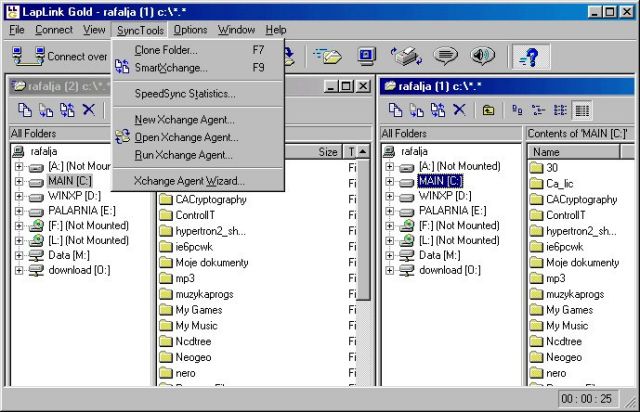The image size is (640, 412).
Task: Switch to large icons view in rafalja (1)
Action: coord(517,110)
